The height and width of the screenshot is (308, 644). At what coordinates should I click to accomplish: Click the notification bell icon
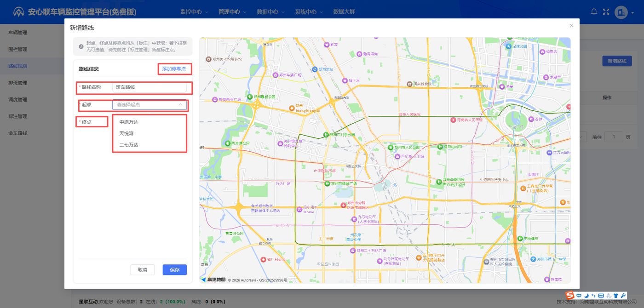pyautogui.click(x=594, y=11)
